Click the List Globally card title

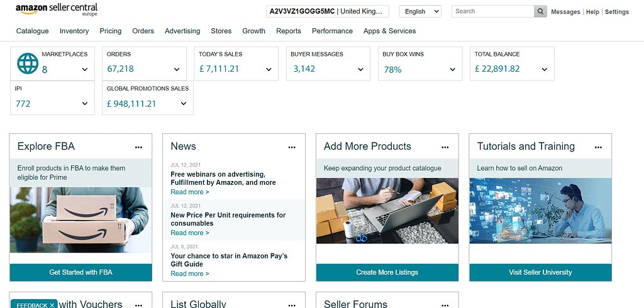198,304
